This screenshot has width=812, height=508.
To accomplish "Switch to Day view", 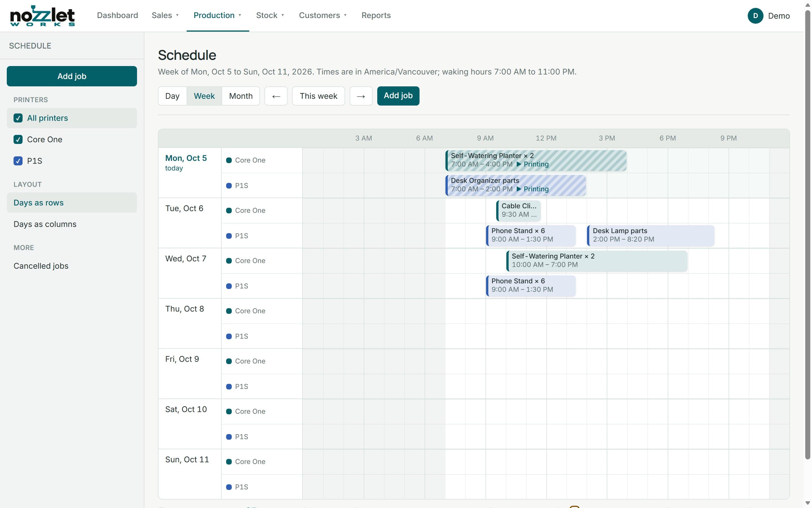I will tap(172, 96).
